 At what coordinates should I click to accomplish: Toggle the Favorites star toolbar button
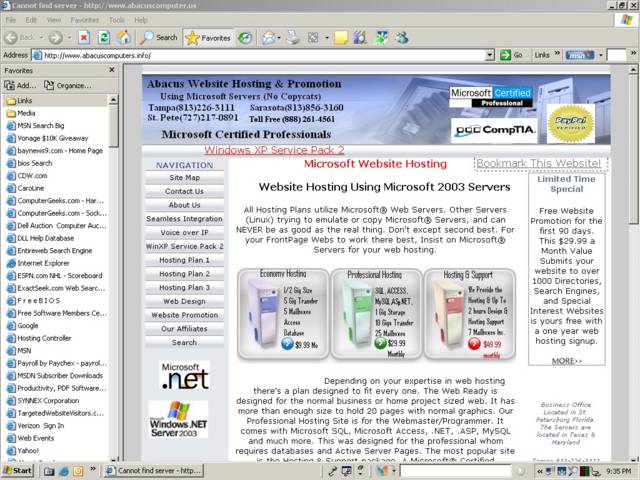click(208, 38)
